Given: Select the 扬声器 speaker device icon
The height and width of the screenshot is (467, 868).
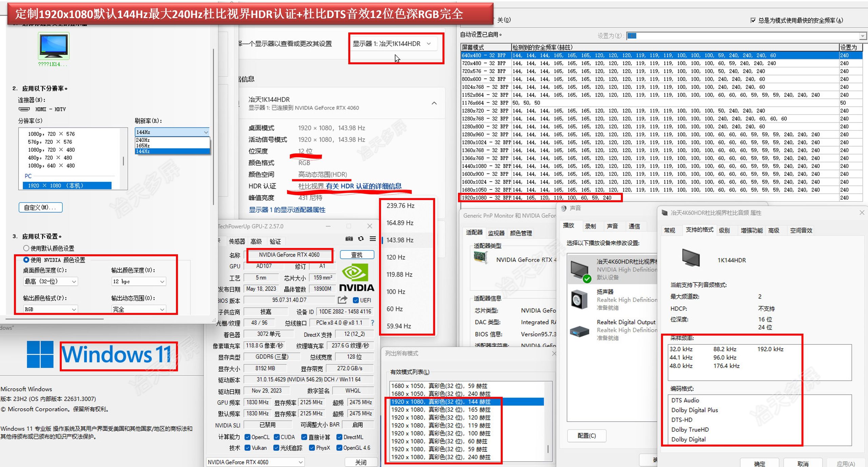Looking at the screenshot, I should (x=579, y=300).
